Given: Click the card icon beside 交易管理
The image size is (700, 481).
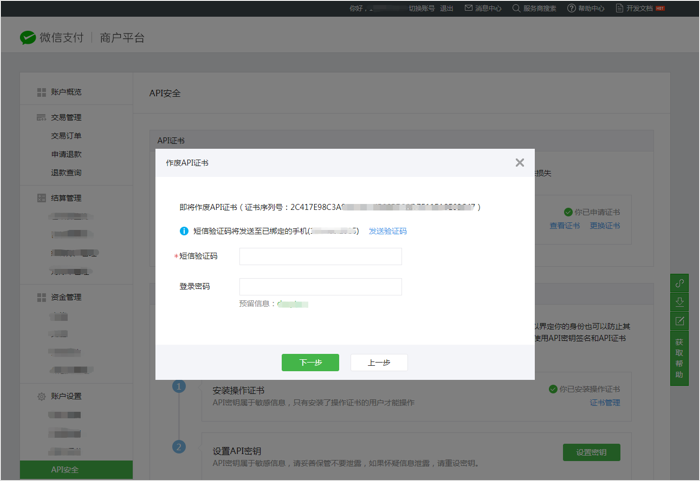Looking at the screenshot, I should tap(42, 117).
